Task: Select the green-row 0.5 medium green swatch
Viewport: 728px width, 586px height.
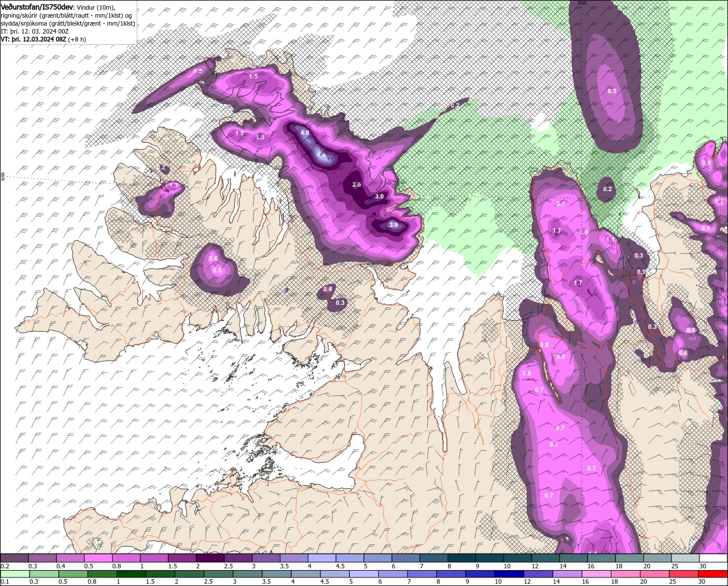Action: tap(73, 574)
